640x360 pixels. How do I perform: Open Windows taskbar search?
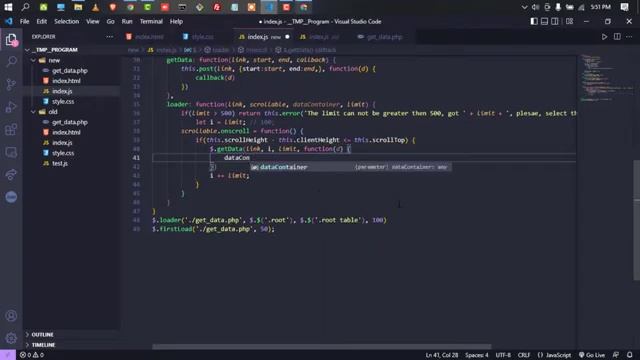[25, 7]
